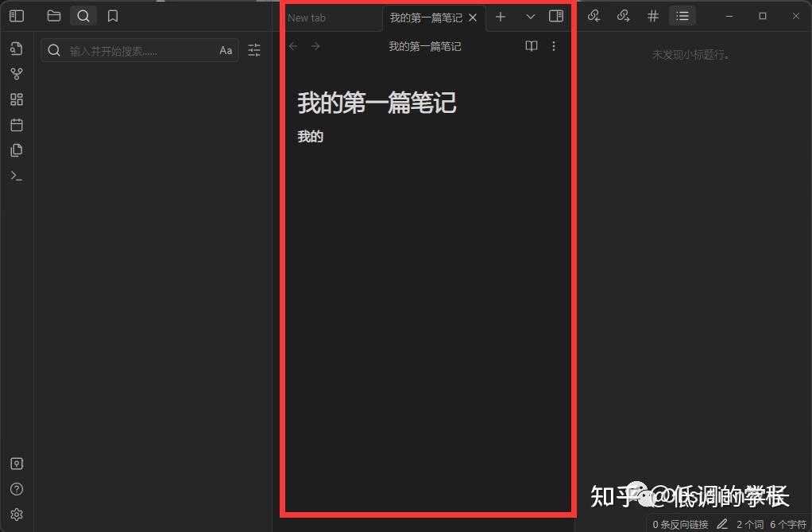The width and height of the screenshot is (812, 532).
Task: Switch to the New tab tab
Action: coord(307,17)
